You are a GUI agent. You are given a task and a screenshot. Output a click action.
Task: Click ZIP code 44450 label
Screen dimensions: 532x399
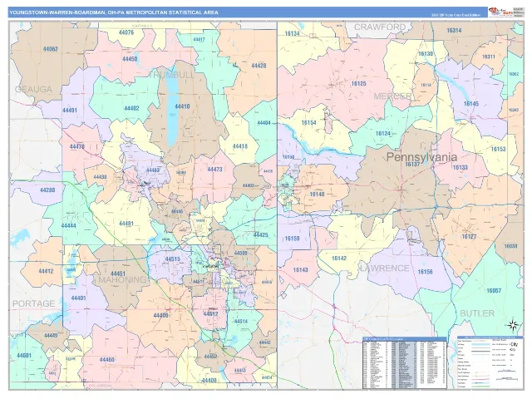130,59
